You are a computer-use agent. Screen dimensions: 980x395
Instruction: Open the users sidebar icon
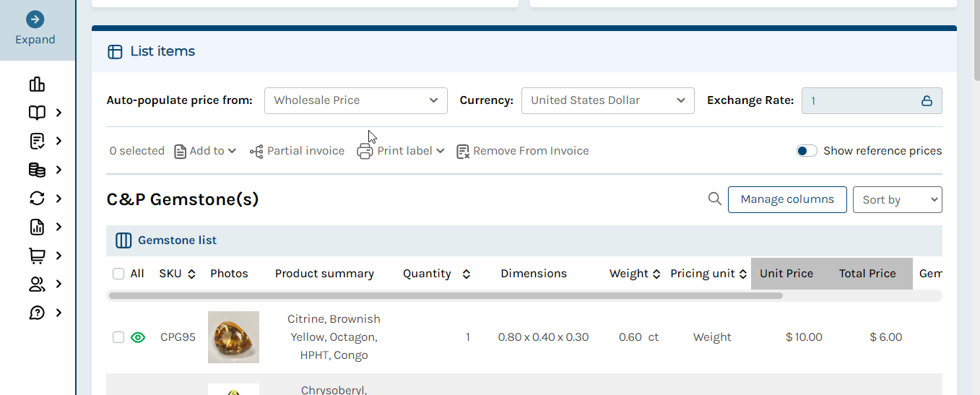pyautogui.click(x=37, y=285)
